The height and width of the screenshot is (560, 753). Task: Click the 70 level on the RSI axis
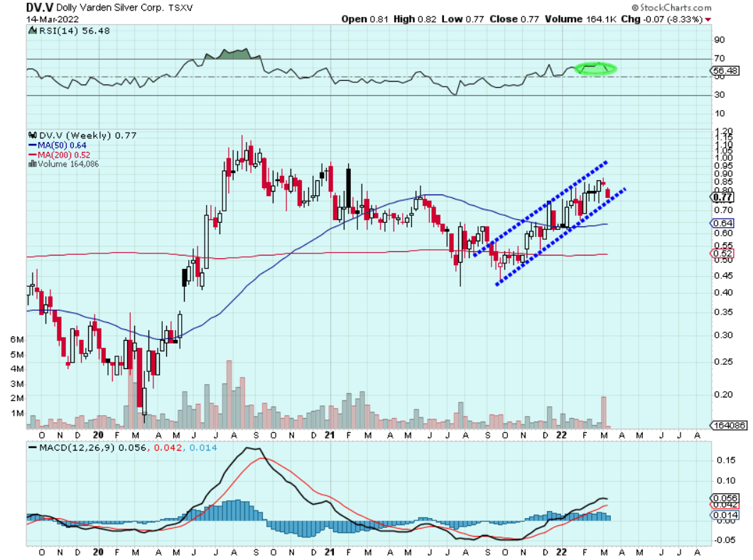click(720, 58)
